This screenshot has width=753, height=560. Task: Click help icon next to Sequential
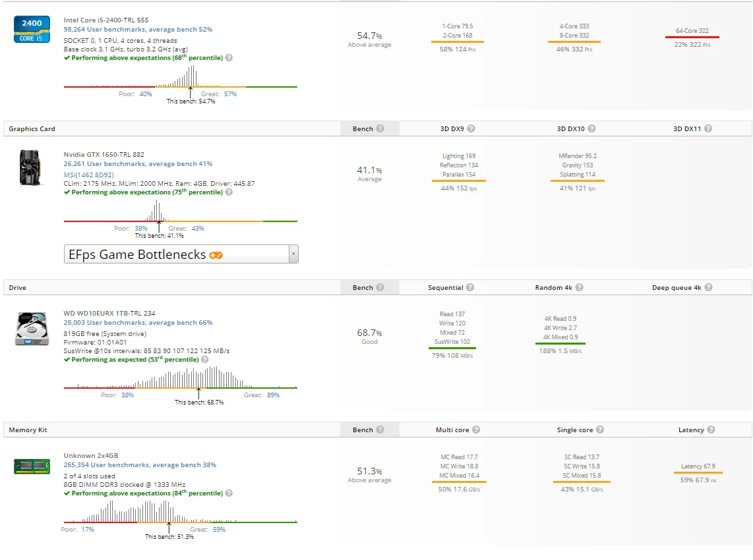[x=470, y=287]
